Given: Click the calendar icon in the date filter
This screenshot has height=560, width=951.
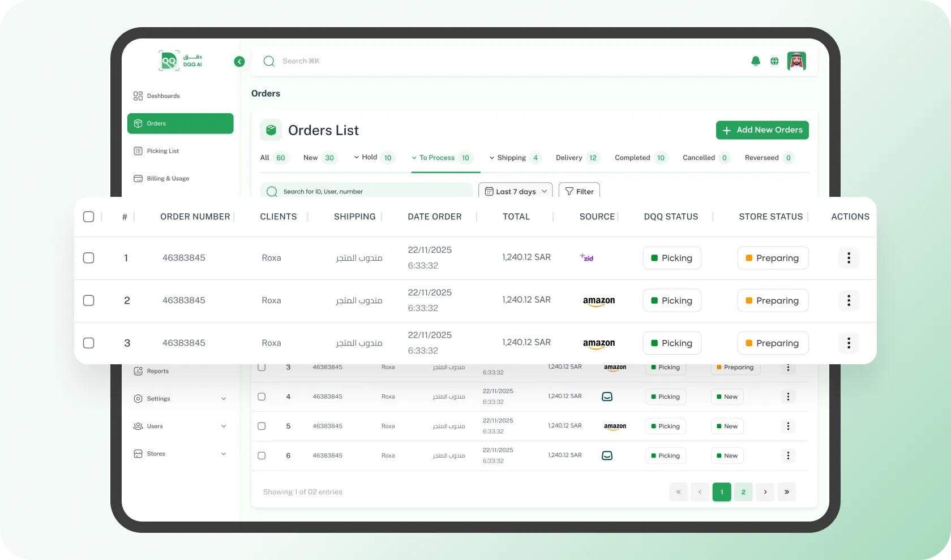Looking at the screenshot, I should point(489,191).
